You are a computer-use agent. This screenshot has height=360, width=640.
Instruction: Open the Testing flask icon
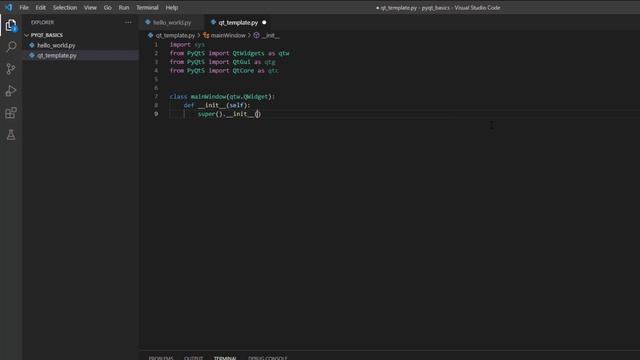point(11,135)
